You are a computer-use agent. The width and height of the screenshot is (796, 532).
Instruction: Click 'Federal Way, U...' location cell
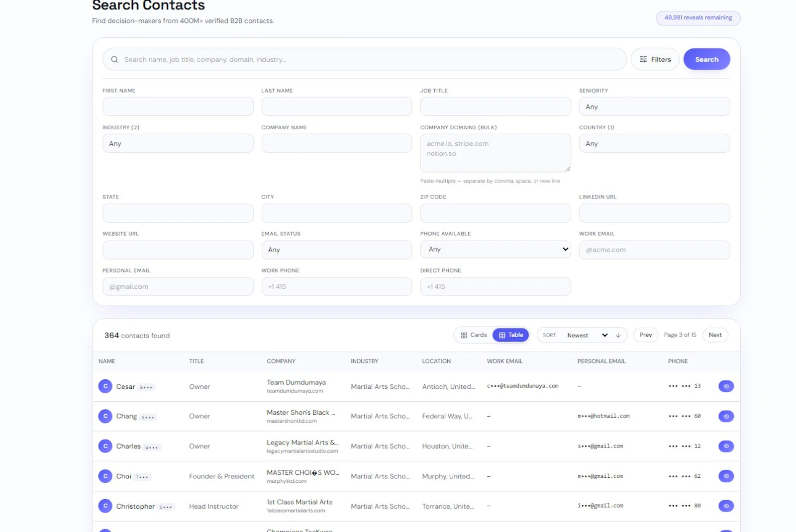(447, 416)
